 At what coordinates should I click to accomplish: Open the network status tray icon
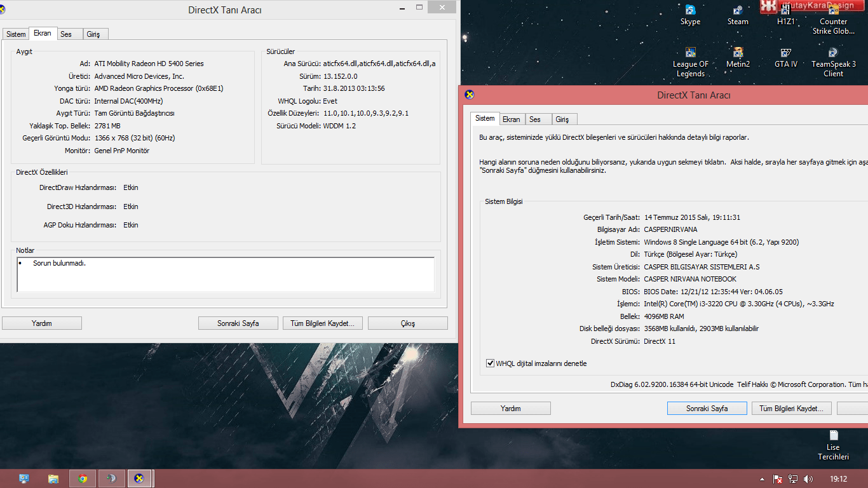pos(792,479)
